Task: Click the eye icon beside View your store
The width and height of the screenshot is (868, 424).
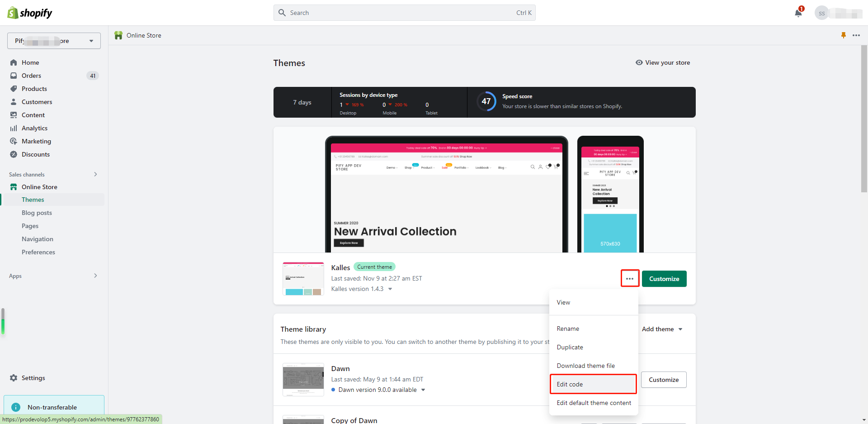Action: [639, 62]
